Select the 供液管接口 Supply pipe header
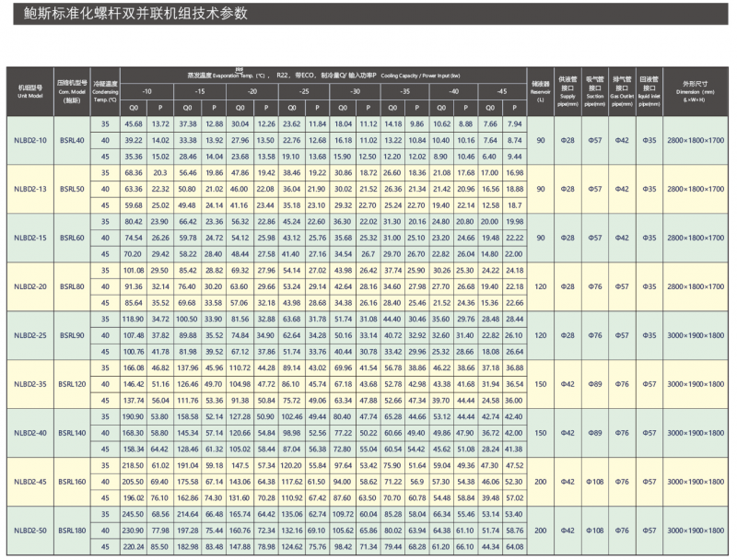The width and height of the screenshot is (737, 560). (567, 91)
